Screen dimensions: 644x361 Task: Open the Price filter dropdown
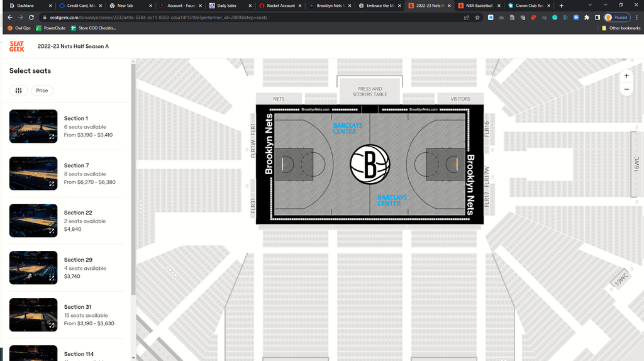click(x=42, y=91)
